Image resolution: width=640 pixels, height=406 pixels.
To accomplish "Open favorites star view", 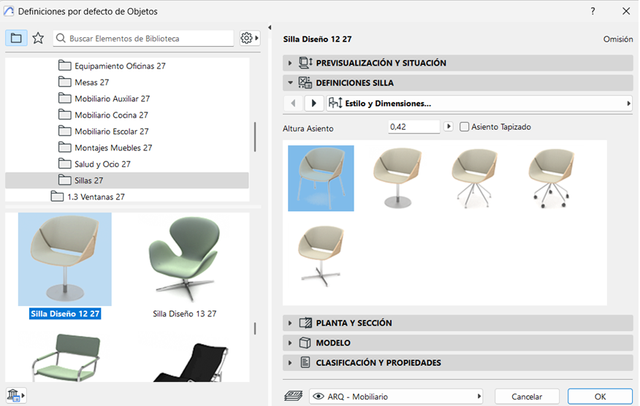I will [x=38, y=38].
